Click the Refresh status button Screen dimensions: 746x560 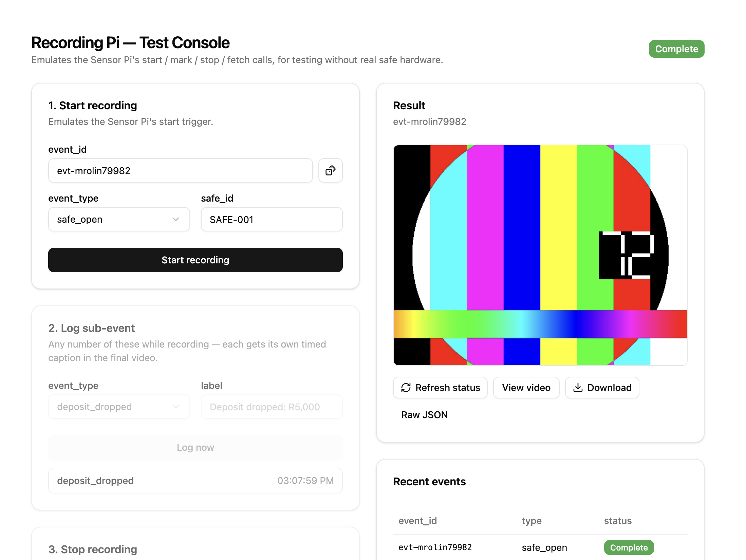[440, 388]
